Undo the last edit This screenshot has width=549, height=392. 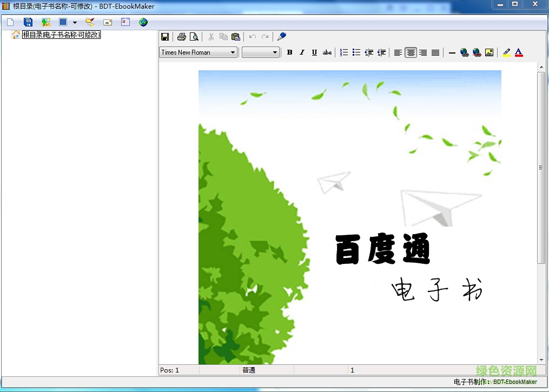click(252, 36)
